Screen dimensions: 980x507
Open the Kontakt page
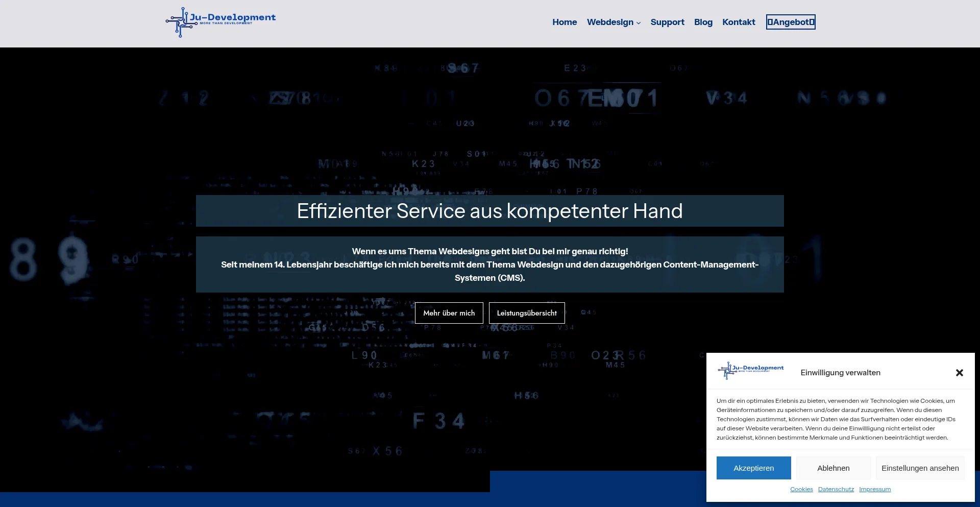coord(739,22)
